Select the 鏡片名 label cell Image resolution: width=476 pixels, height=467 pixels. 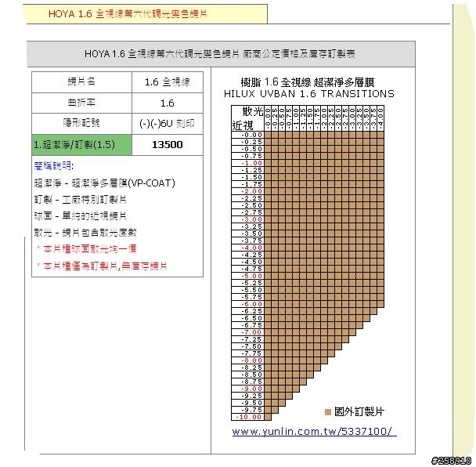[x=82, y=82]
